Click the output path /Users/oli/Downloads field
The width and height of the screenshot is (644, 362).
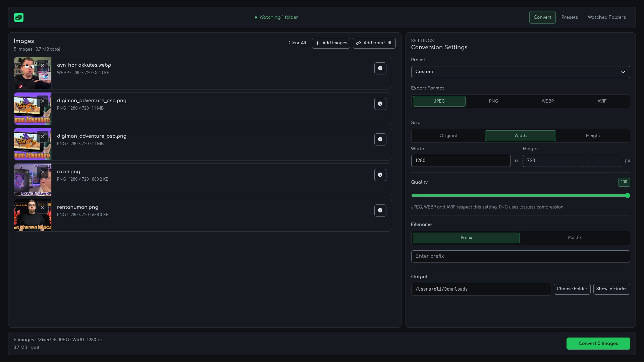(x=481, y=289)
